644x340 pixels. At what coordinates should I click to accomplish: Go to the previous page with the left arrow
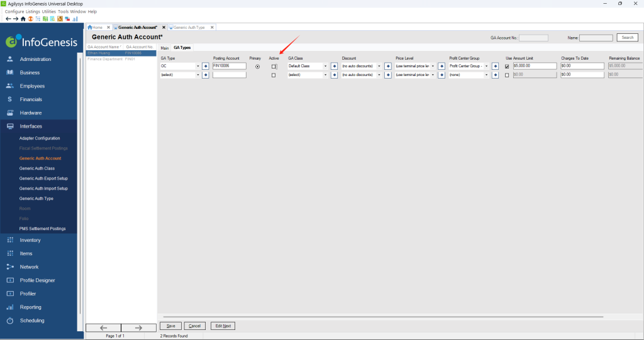tap(104, 327)
